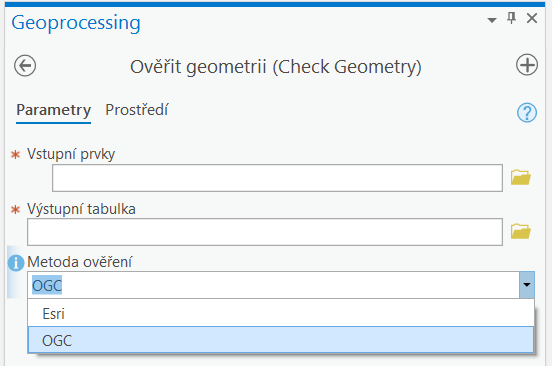
Task: Browse for Vstupní prvky with folder icon
Action: click(521, 177)
